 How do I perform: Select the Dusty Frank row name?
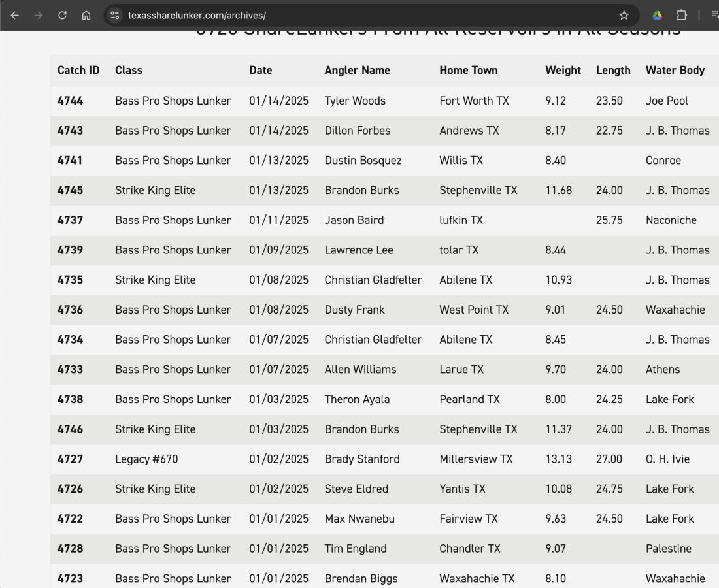click(354, 310)
